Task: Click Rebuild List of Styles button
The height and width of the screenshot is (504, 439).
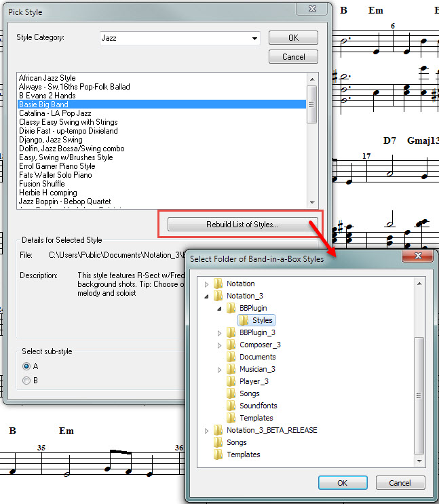Action: (x=242, y=225)
